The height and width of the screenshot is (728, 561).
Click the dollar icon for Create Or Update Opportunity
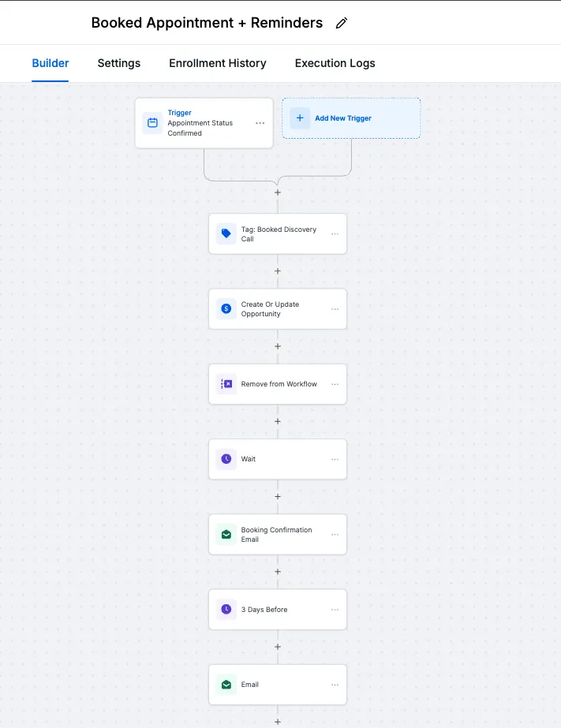[x=226, y=308]
